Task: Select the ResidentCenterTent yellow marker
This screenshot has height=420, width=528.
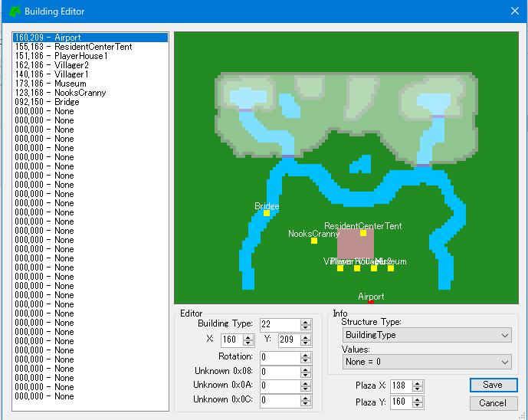Action: coord(363,233)
